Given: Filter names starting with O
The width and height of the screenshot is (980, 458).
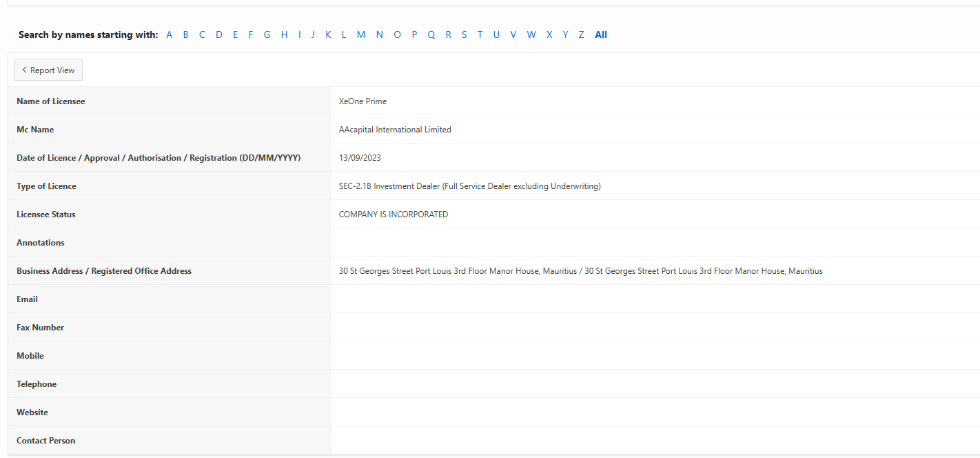Looking at the screenshot, I should (x=397, y=34).
